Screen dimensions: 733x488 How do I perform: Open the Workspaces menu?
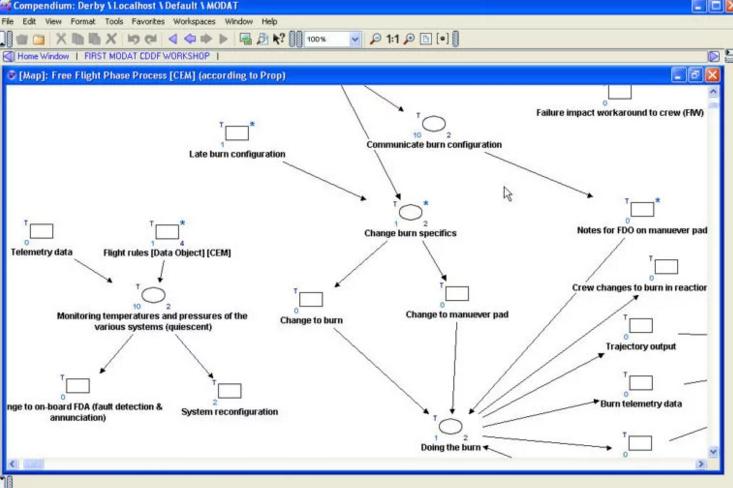click(194, 21)
